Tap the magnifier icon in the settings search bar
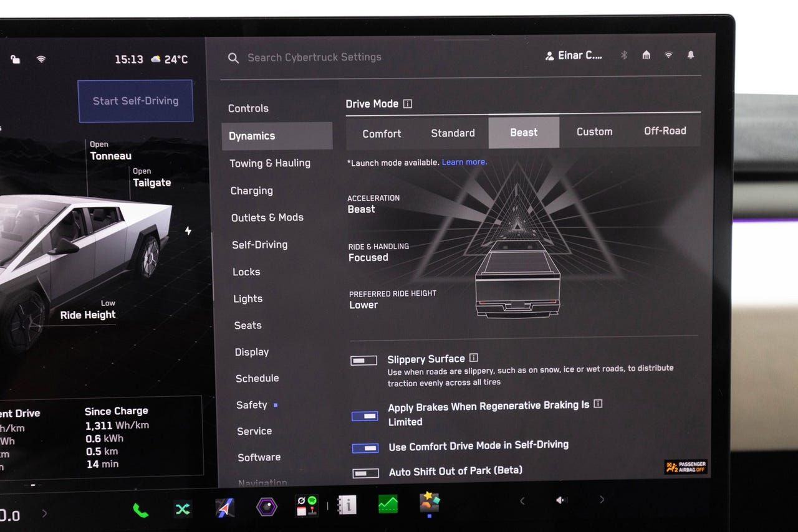 (233, 58)
